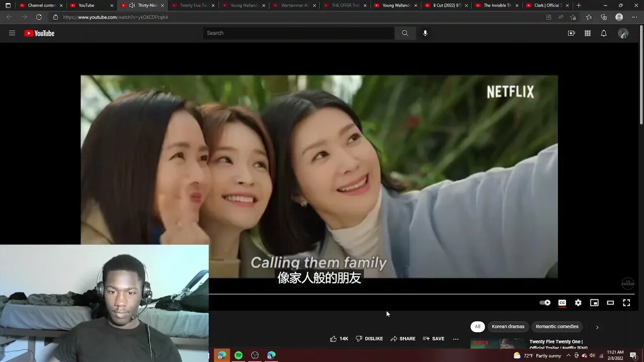Switch to miniplayer mode
The height and width of the screenshot is (362, 644).
(x=594, y=303)
